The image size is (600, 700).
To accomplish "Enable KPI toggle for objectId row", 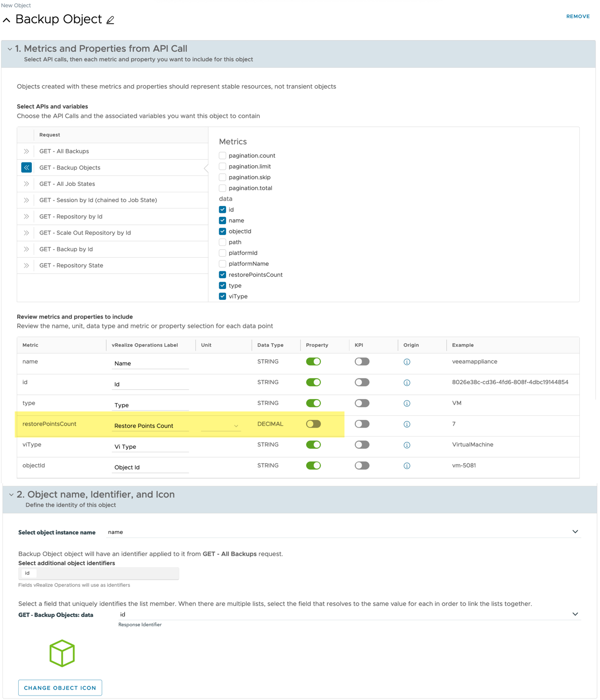I will point(362,466).
